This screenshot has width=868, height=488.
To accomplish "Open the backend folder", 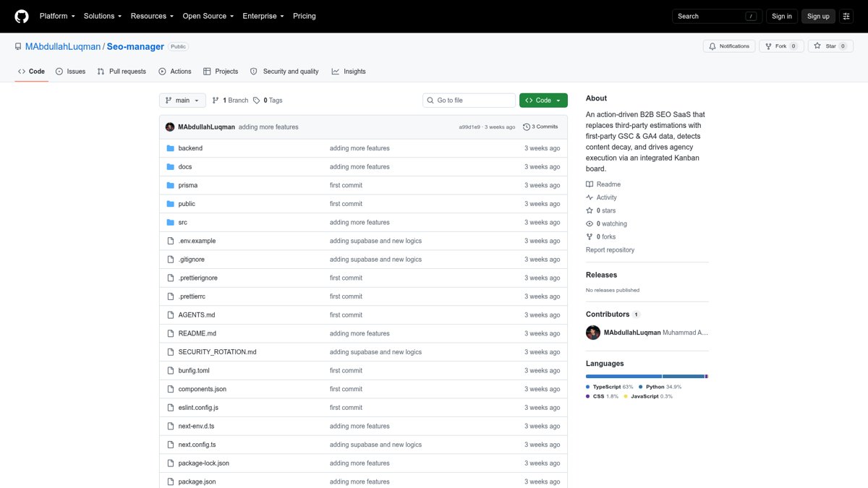I will (x=190, y=148).
